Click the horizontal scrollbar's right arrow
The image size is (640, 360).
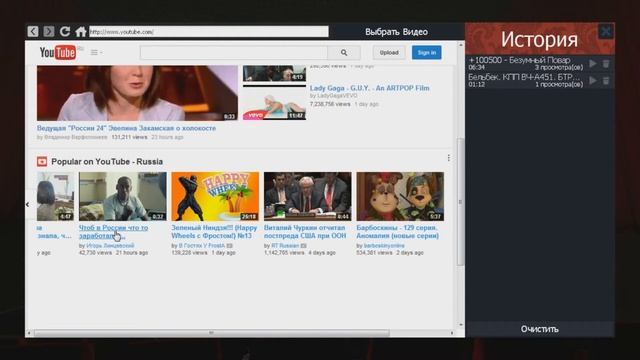pos(452,333)
